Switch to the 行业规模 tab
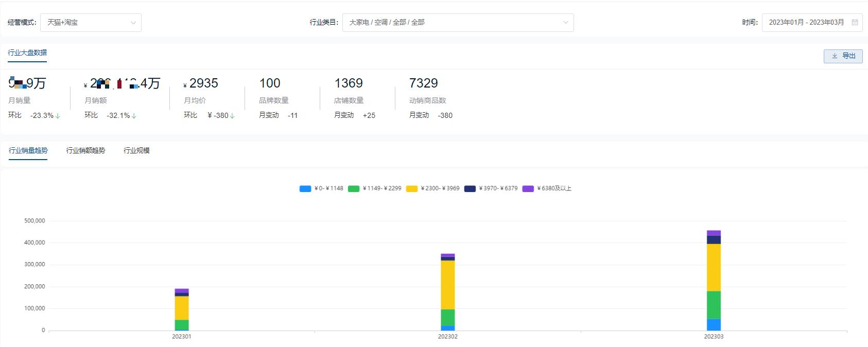 coord(136,151)
